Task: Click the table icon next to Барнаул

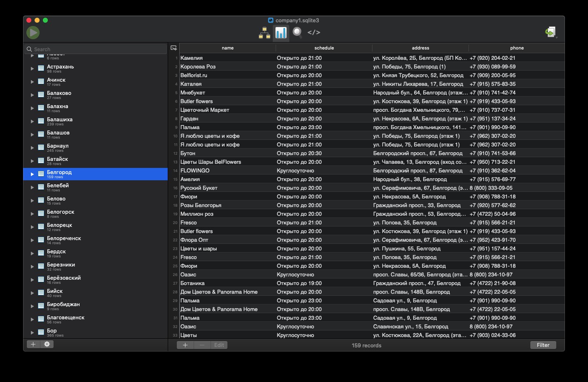Action: tap(41, 148)
